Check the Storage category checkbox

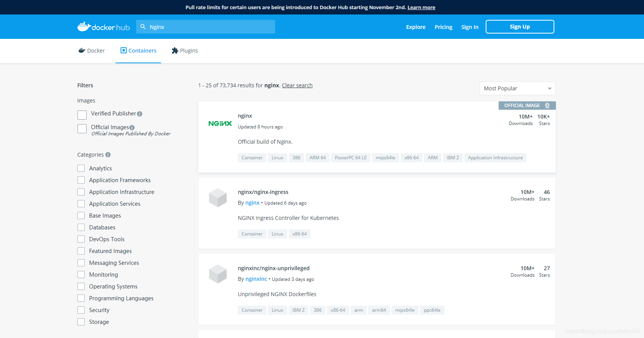pos(81,322)
